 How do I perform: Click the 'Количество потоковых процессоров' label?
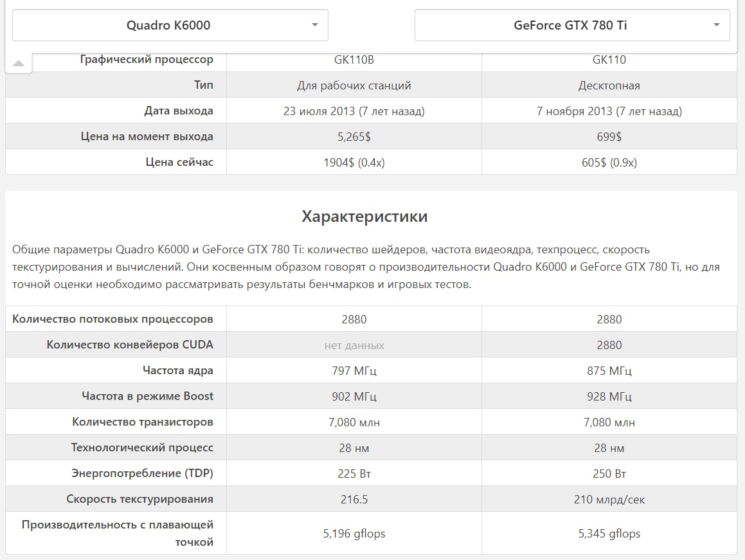(112, 319)
